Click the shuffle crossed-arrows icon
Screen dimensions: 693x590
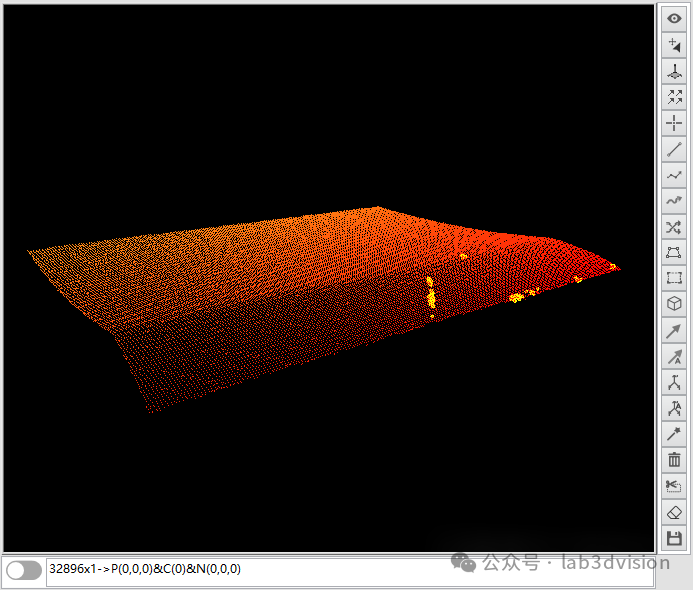tap(674, 227)
